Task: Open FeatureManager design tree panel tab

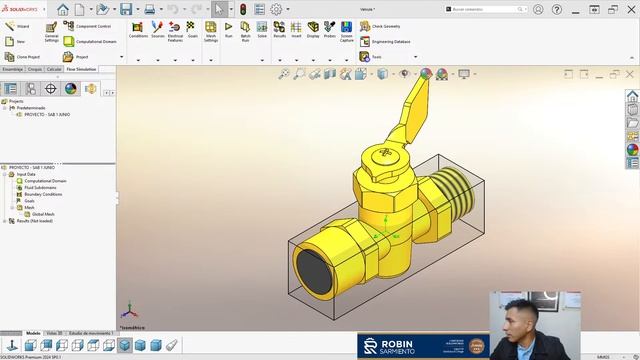Action: click(10, 89)
